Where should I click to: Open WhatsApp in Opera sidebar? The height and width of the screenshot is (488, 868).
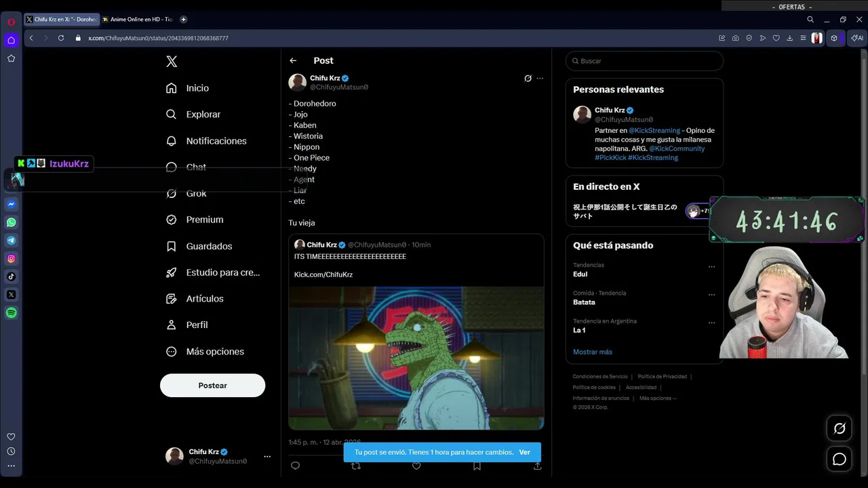(x=12, y=222)
